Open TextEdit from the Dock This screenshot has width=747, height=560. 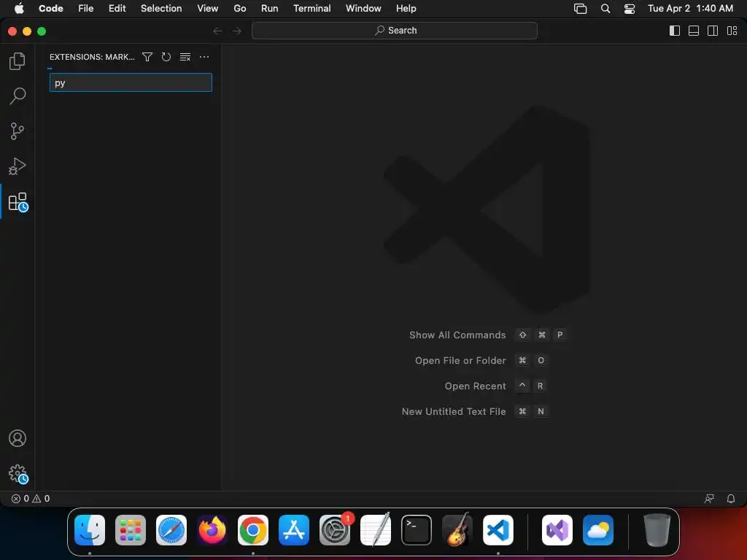coord(376,530)
